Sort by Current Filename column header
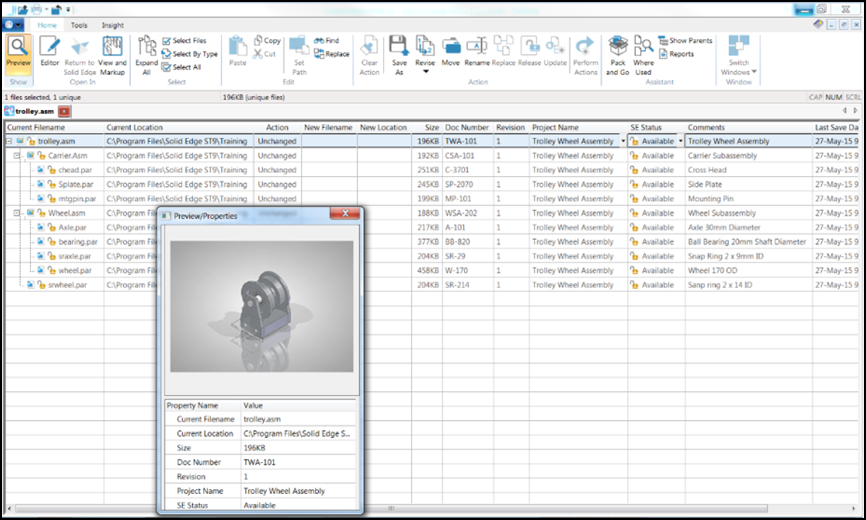This screenshot has width=866, height=520. tap(55, 128)
